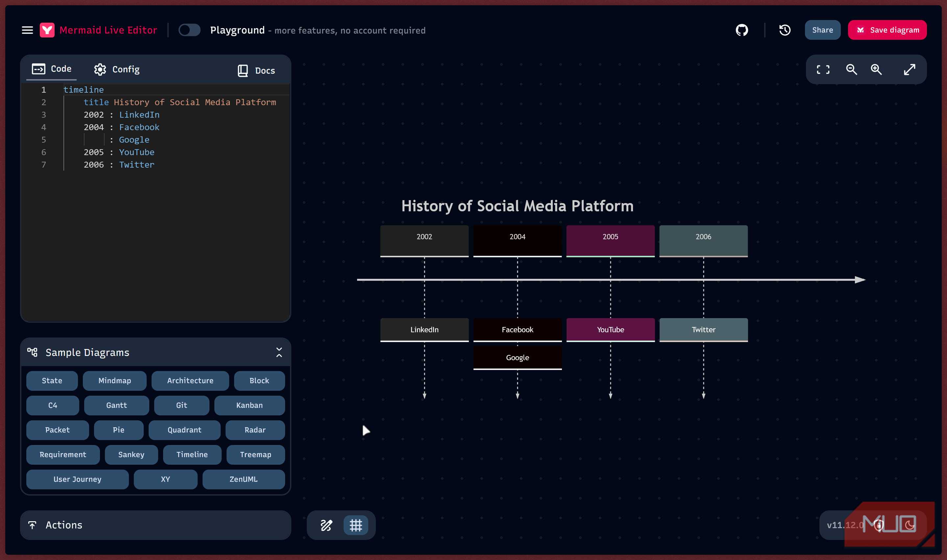Load the Quadrant sample diagram
This screenshot has height=560, width=947.
pos(184,430)
